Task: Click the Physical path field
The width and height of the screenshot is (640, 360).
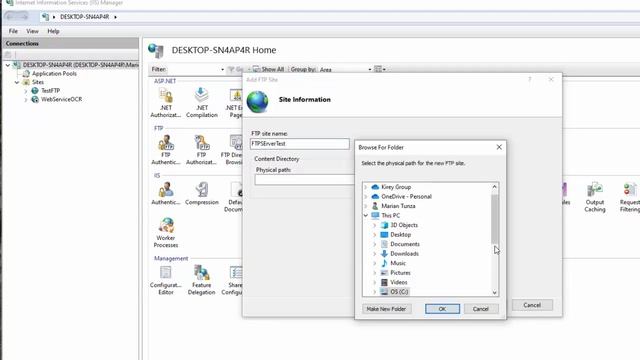Action: (304, 180)
